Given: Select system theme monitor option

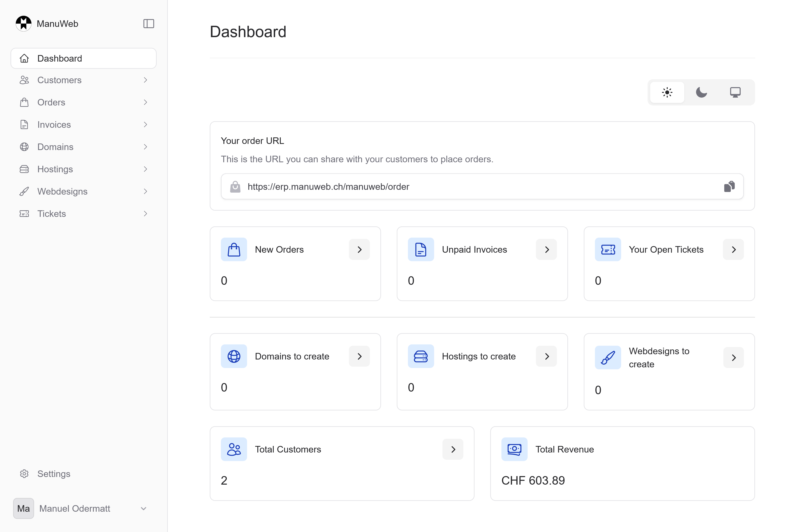Looking at the screenshot, I should [x=735, y=92].
